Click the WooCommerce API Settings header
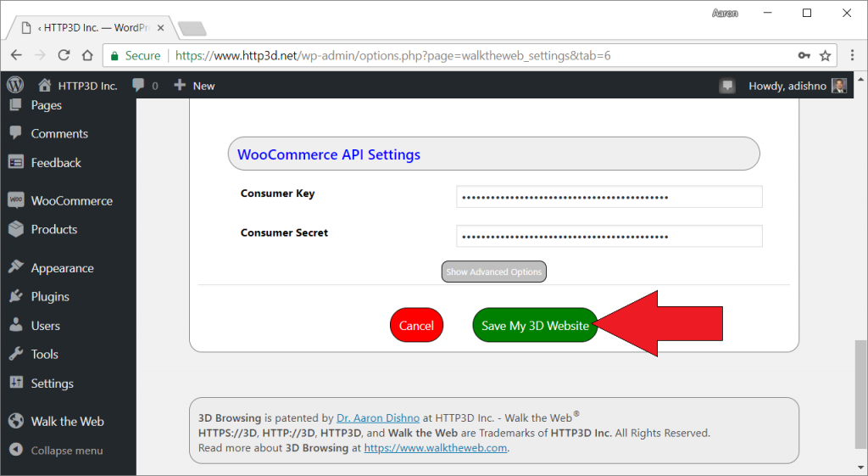Screen dimensions: 868x476 click(x=494, y=154)
